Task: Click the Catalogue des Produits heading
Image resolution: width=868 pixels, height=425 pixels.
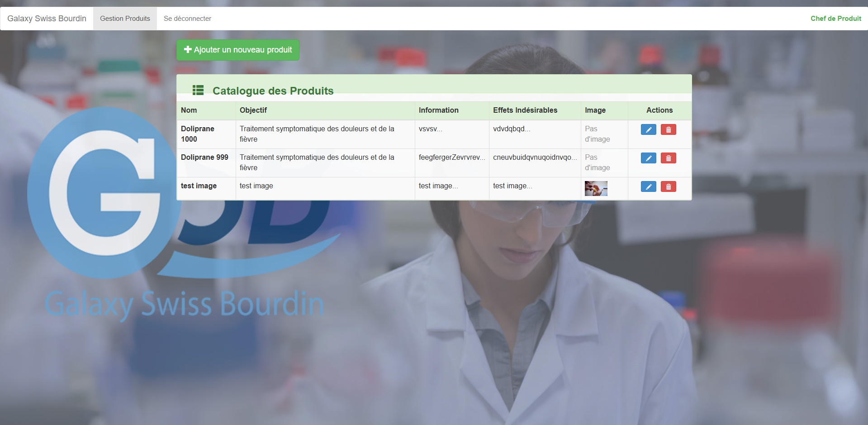Action: 273,91
